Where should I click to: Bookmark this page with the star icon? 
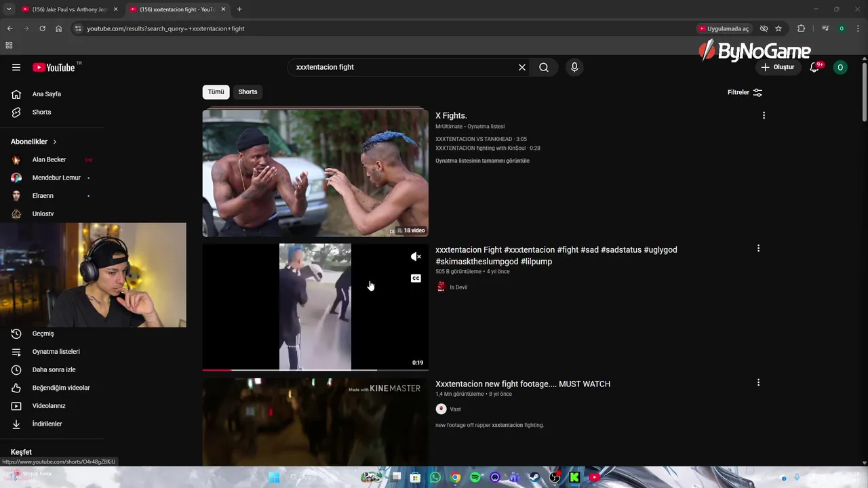pos(778,28)
